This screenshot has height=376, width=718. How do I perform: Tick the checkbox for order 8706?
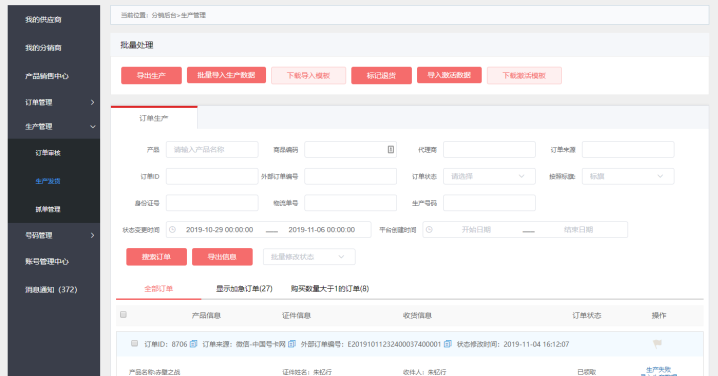134,343
